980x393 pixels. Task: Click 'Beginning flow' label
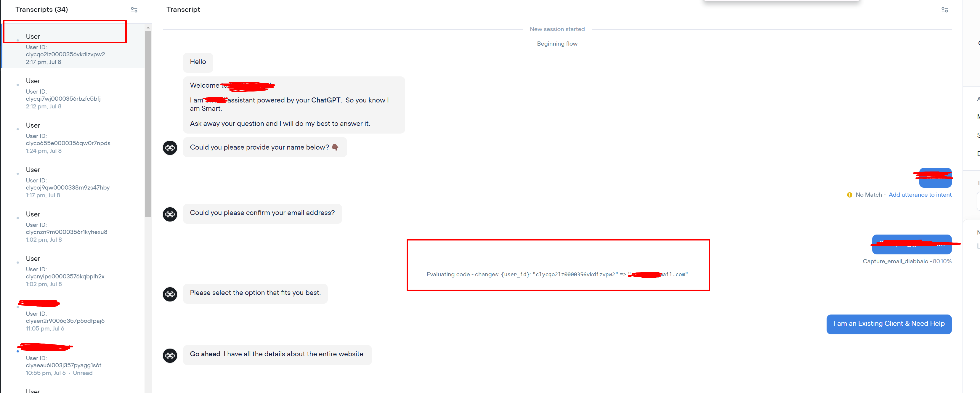(557, 44)
